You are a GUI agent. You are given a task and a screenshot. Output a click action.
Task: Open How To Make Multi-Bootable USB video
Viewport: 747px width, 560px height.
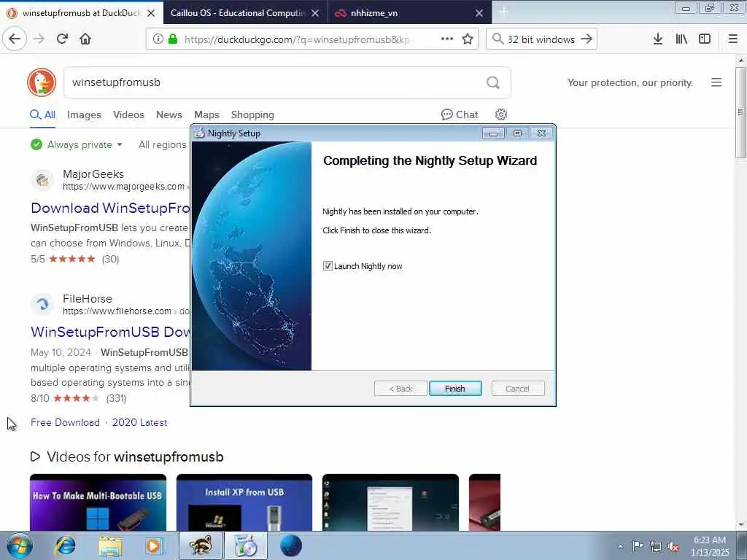[98, 502]
